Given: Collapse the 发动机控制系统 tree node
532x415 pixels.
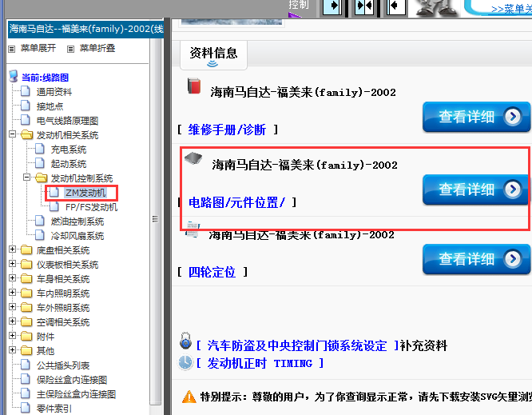Looking at the screenshot, I should tap(26, 177).
